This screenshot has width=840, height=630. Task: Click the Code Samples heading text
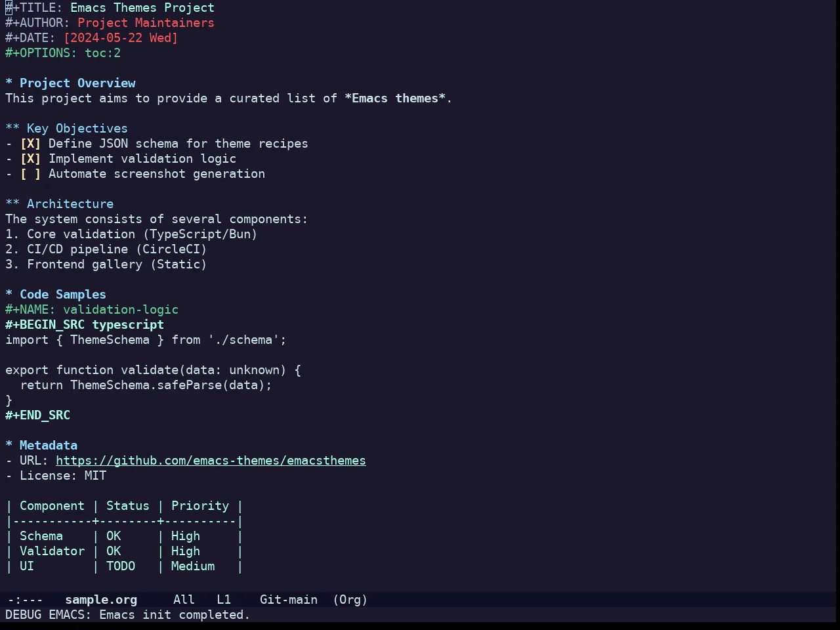63,295
